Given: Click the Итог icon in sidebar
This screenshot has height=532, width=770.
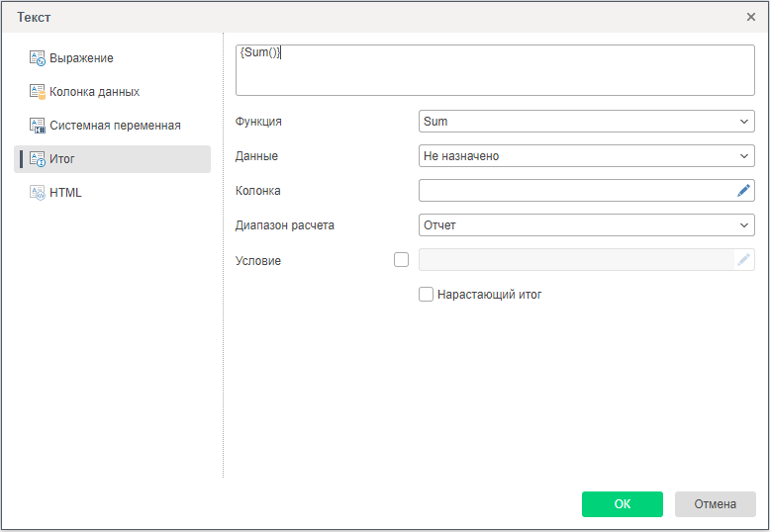Looking at the screenshot, I should (38, 159).
